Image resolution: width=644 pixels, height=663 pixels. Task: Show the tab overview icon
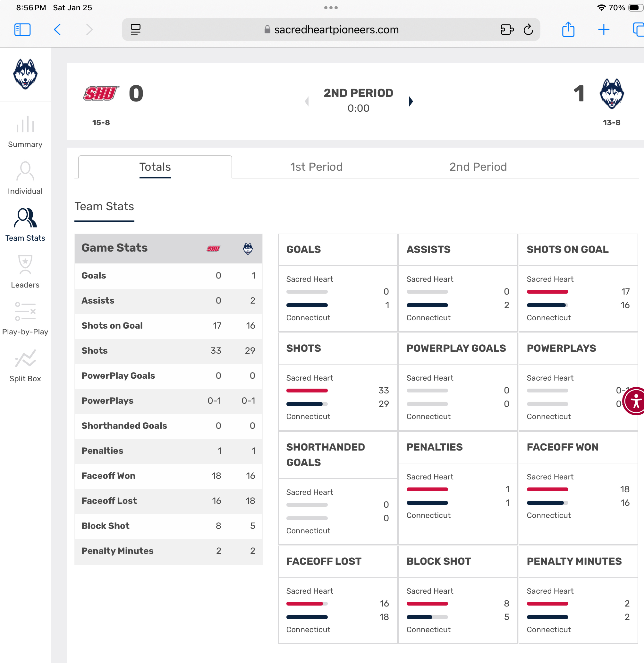pos(638,30)
